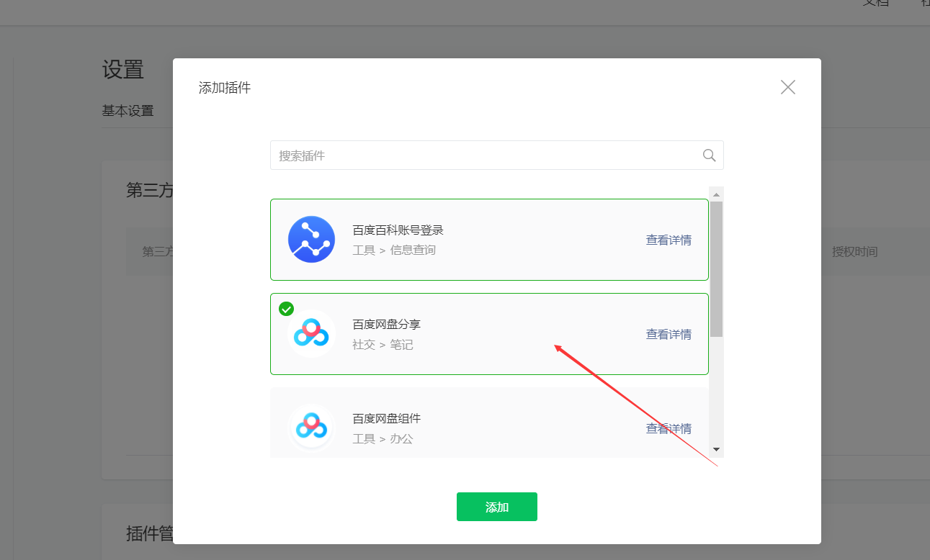This screenshot has width=930, height=560.
Task: Click 授权时间 column header in background
Action: pos(855,252)
